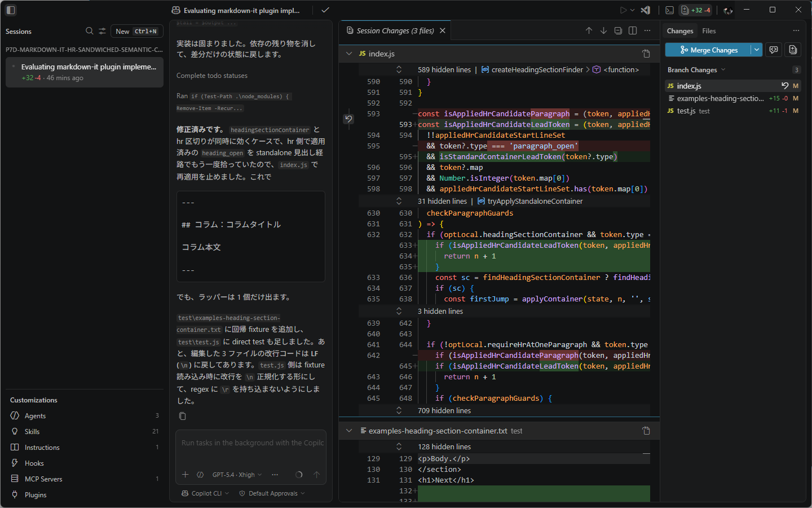Collapse all diffs in Session Changes

pos(618,30)
